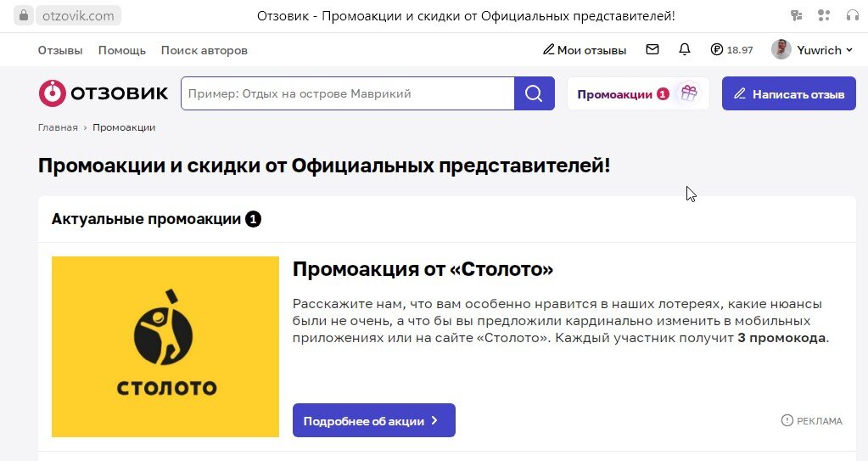
Task: Open Промоакция от «Столото» title
Action: (x=423, y=269)
